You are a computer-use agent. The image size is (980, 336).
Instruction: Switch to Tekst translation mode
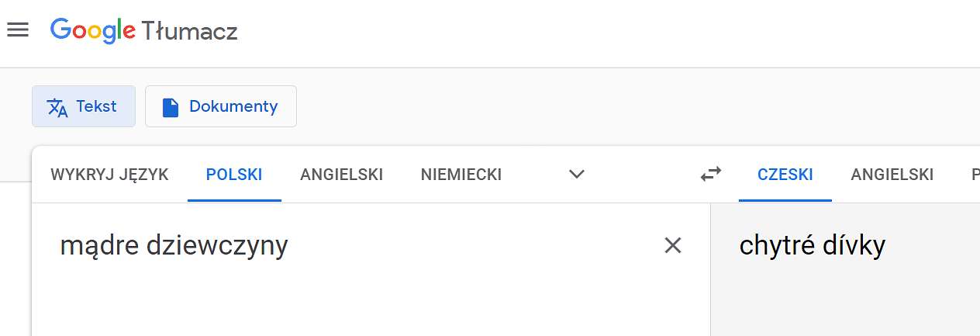[x=84, y=106]
